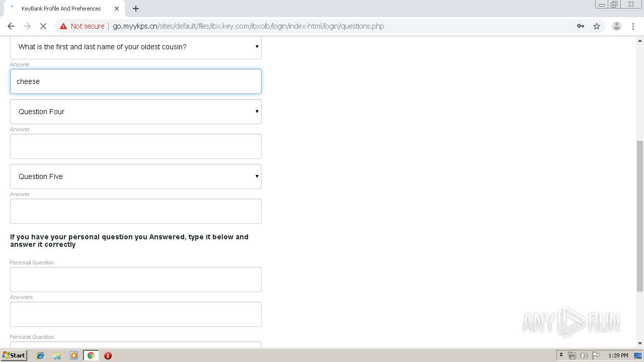Open Windows Explorer from the taskbar
The width and height of the screenshot is (644, 362).
pyautogui.click(x=57, y=355)
